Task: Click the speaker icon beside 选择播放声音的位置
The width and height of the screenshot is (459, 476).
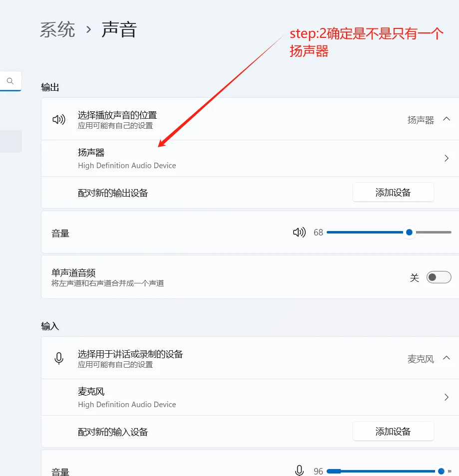Action: [x=58, y=119]
